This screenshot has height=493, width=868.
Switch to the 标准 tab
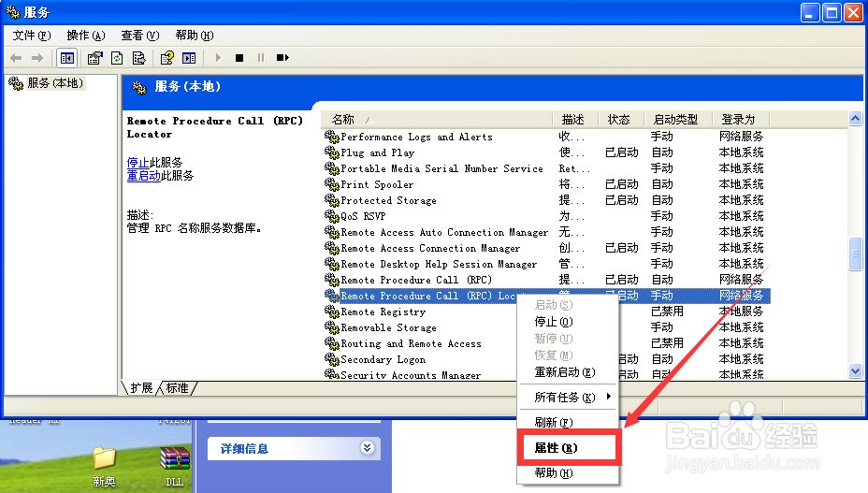[177, 387]
